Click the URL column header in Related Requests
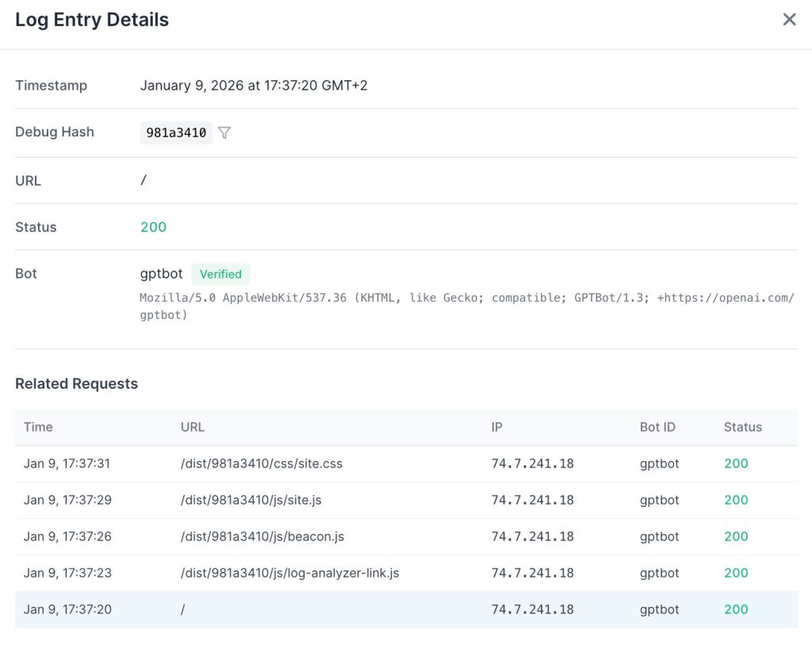812x645 pixels. click(193, 427)
